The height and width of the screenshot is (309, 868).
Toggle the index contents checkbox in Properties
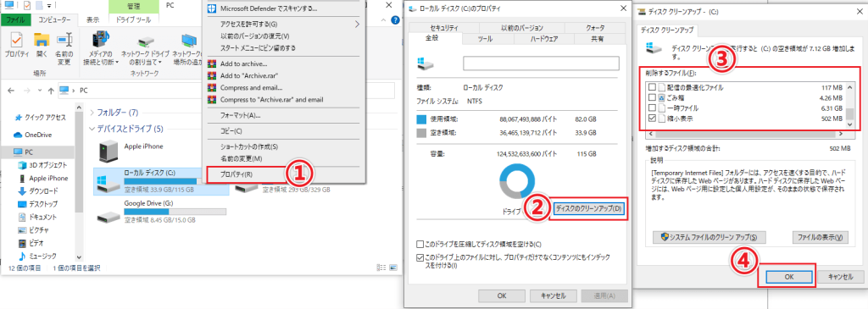(x=420, y=257)
